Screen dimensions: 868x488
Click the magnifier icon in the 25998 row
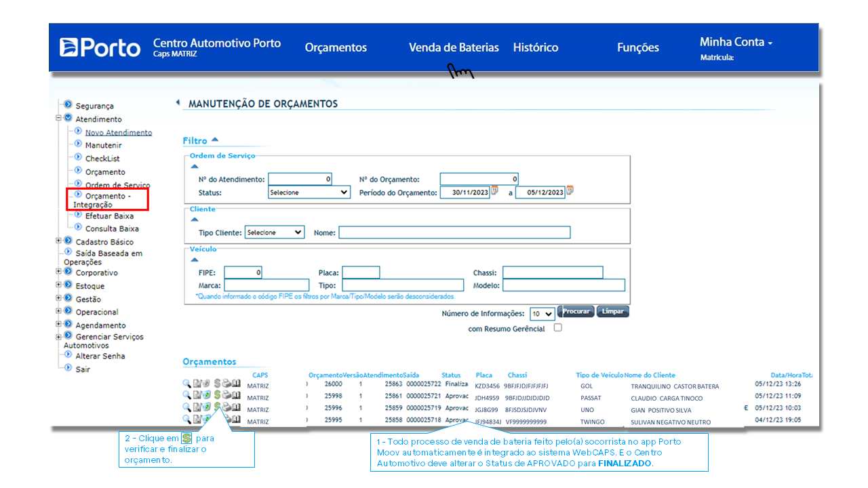point(186,395)
